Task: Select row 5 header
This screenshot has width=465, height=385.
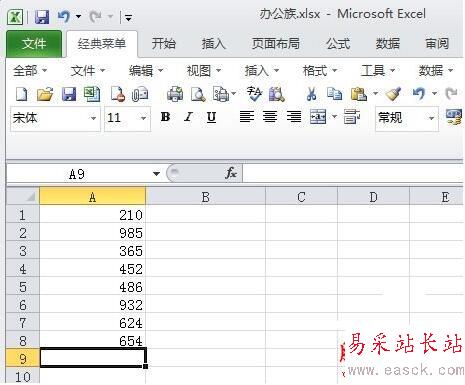Action: (23, 287)
